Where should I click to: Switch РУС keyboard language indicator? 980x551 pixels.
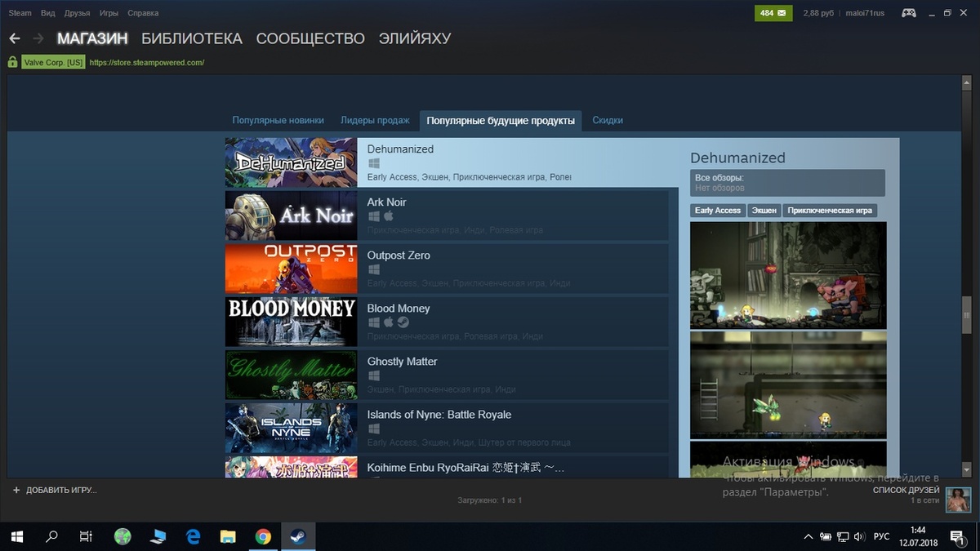tap(882, 537)
